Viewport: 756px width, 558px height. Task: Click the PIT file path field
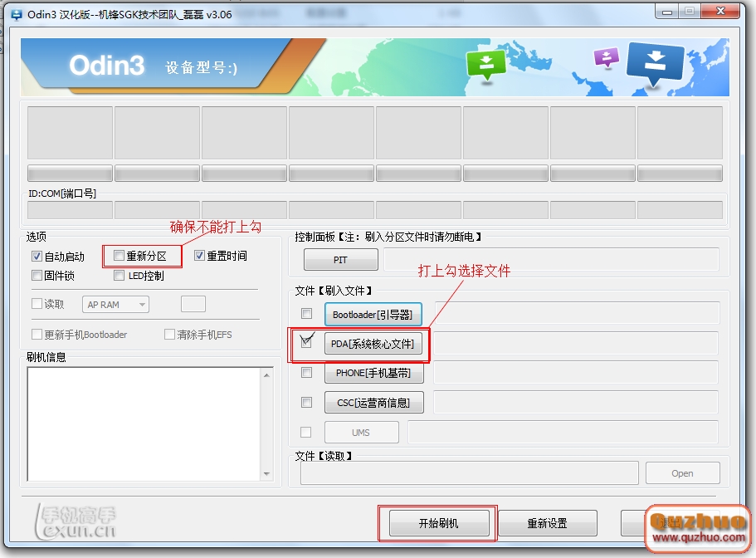[551, 259]
